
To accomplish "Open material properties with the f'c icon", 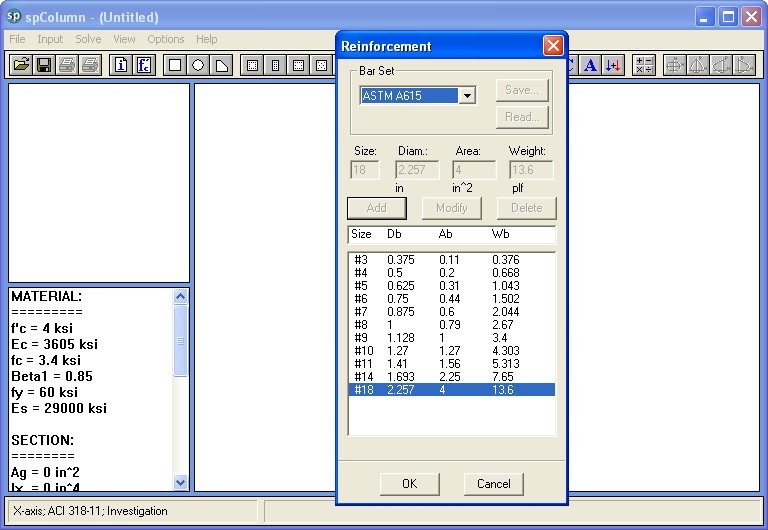I will (x=144, y=65).
